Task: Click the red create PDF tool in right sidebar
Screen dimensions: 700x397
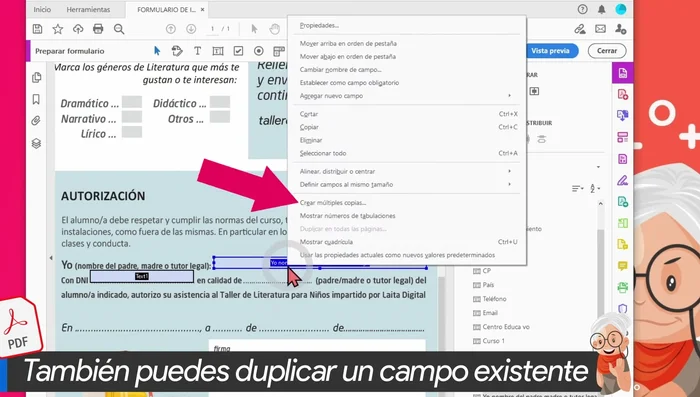Action: [x=623, y=94]
